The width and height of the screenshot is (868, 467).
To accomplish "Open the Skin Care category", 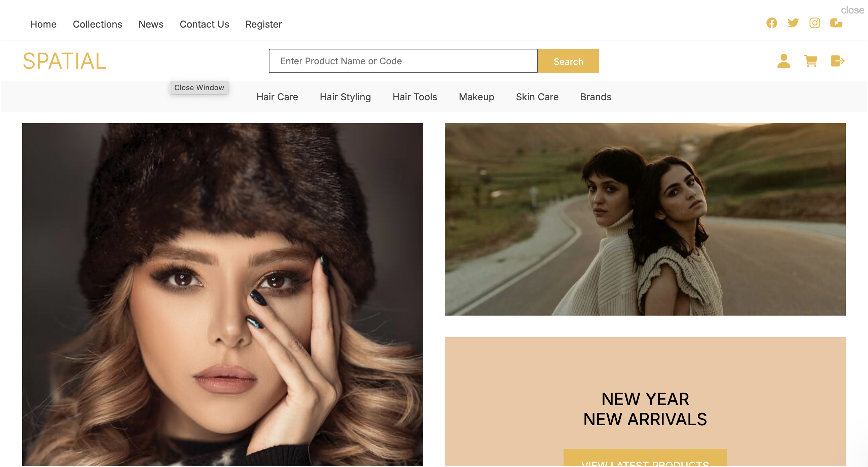I will click(537, 97).
